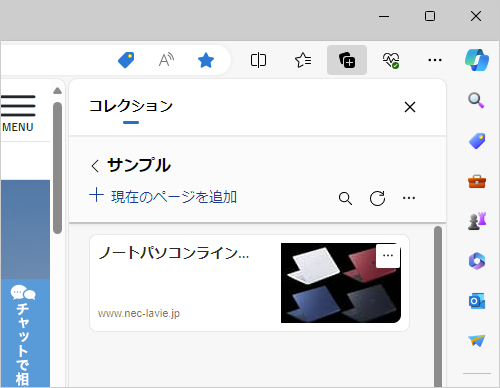500x388 pixels.
Task: Open Browser essentials heart icon
Action: point(391,60)
